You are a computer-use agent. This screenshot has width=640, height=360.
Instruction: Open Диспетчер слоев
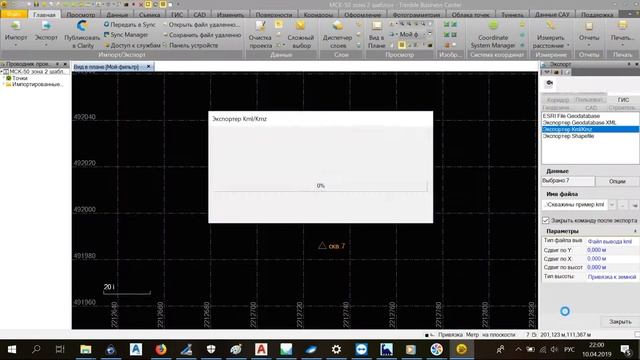pyautogui.click(x=338, y=35)
